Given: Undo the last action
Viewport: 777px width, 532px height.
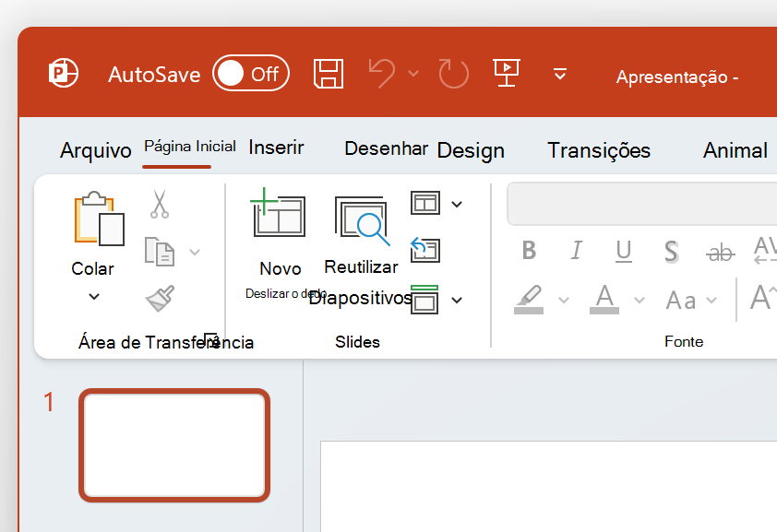Looking at the screenshot, I should (382, 73).
